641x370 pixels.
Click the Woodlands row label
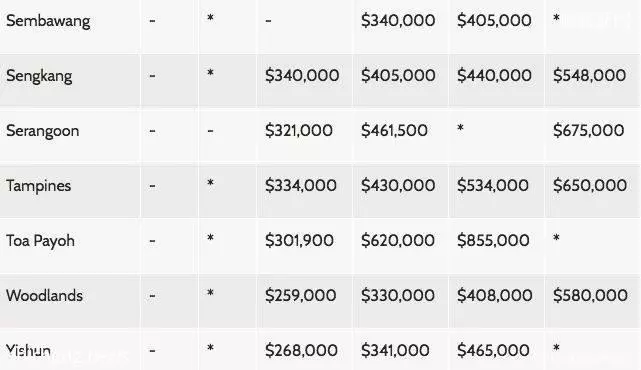[x=44, y=296]
